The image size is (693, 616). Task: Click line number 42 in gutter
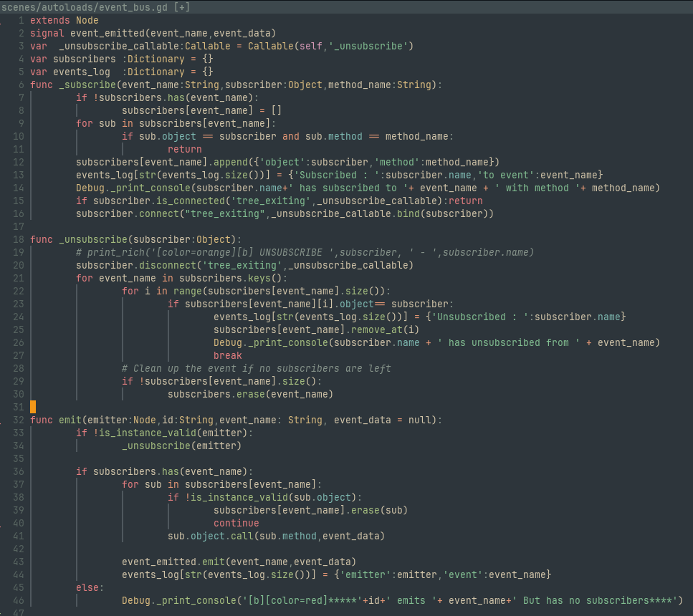coord(19,549)
